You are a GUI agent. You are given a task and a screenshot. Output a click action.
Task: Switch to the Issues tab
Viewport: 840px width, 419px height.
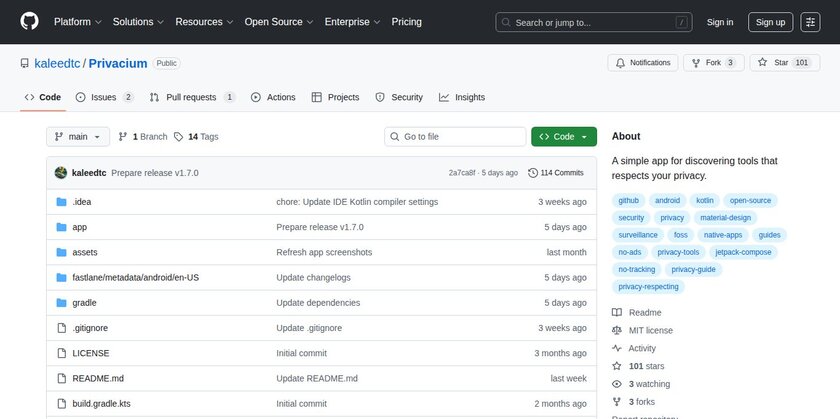point(105,97)
